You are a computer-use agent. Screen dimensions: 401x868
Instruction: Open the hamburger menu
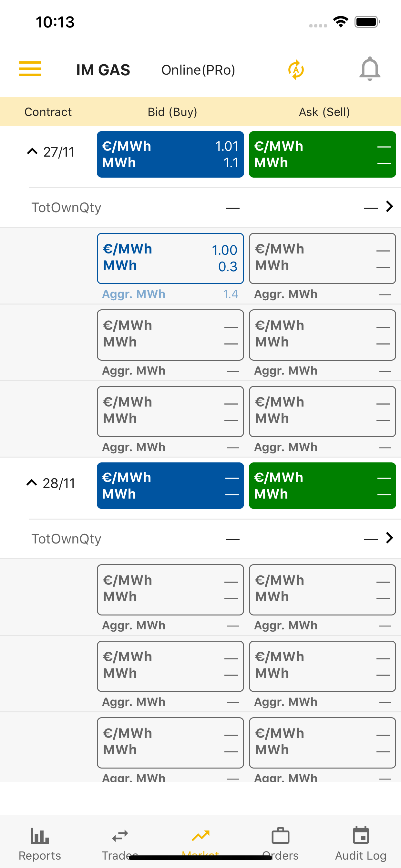click(30, 69)
